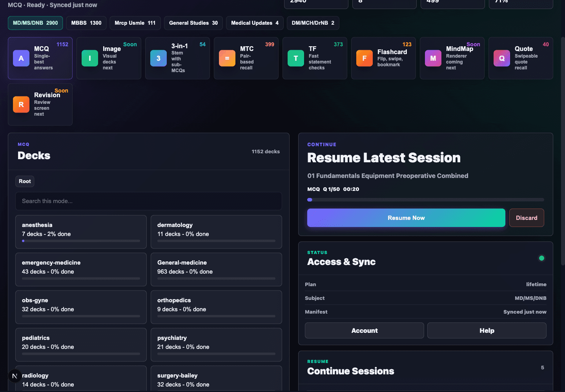Focus the Search this mode field
This screenshot has width=565, height=392.
149,201
